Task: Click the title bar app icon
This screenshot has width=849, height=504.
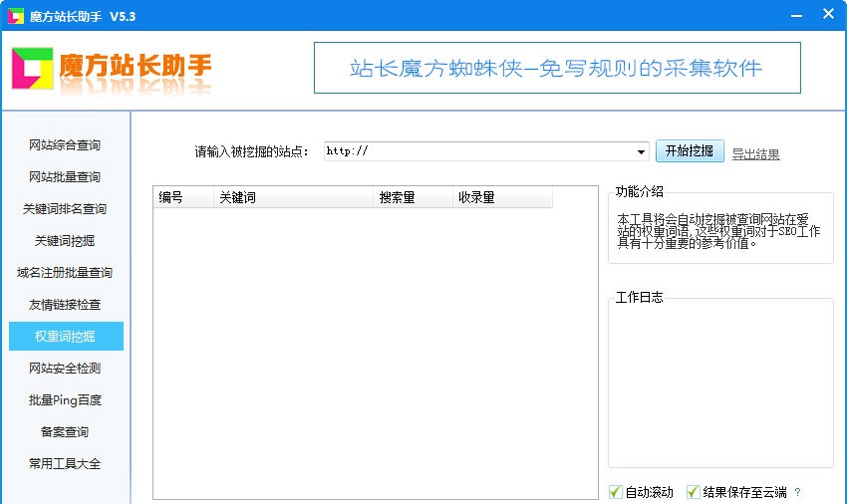Action: [16, 16]
